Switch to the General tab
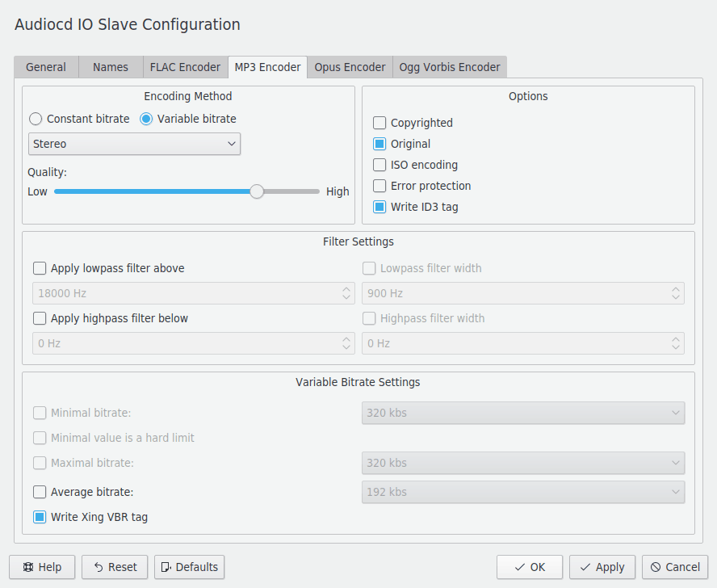This screenshot has height=588, width=717. click(46, 67)
